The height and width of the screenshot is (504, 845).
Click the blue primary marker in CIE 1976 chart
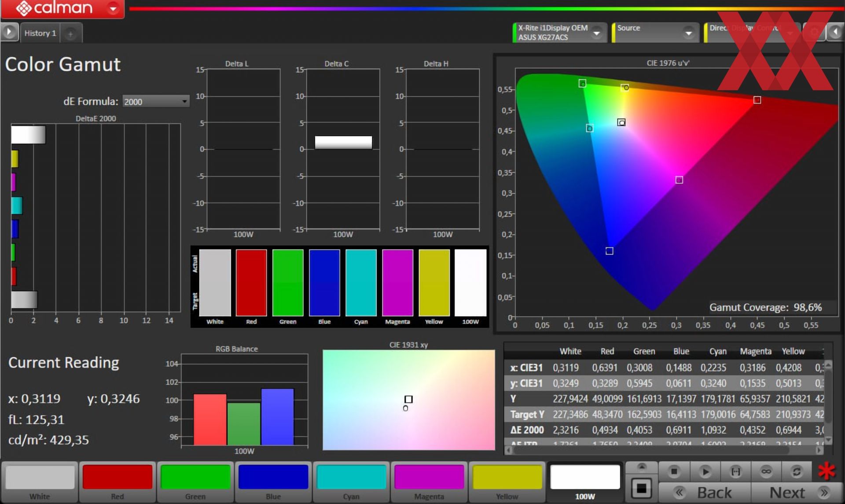610,251
